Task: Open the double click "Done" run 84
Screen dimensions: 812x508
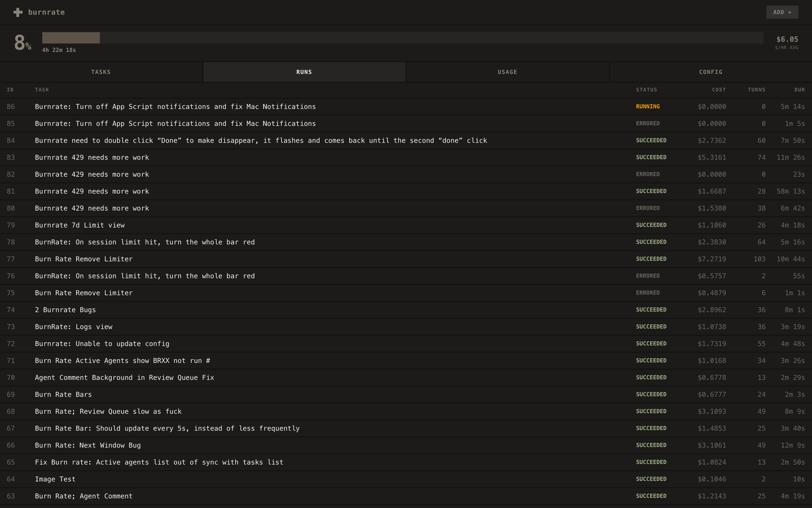Action: coord(261,141)
